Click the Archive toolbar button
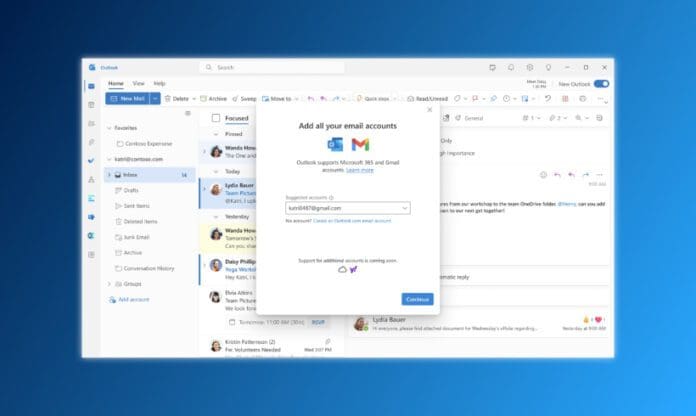Viewport: 696px width, 416px height. click(x=213, y=99)
